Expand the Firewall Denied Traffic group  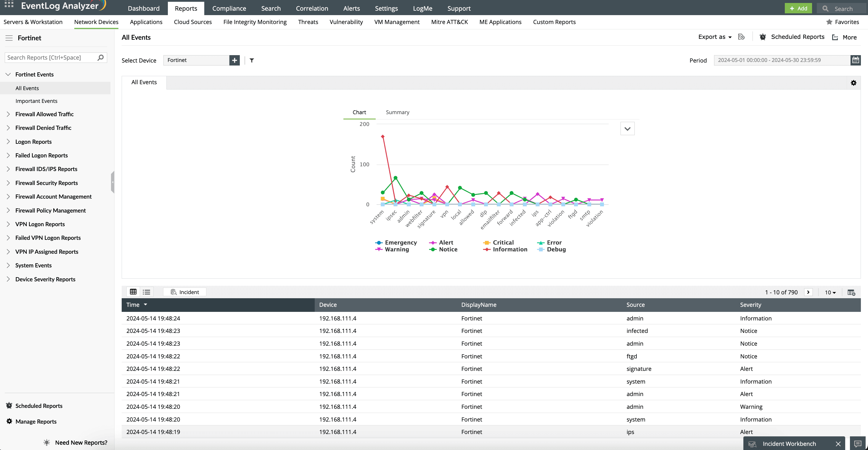[x=43, y=128]
